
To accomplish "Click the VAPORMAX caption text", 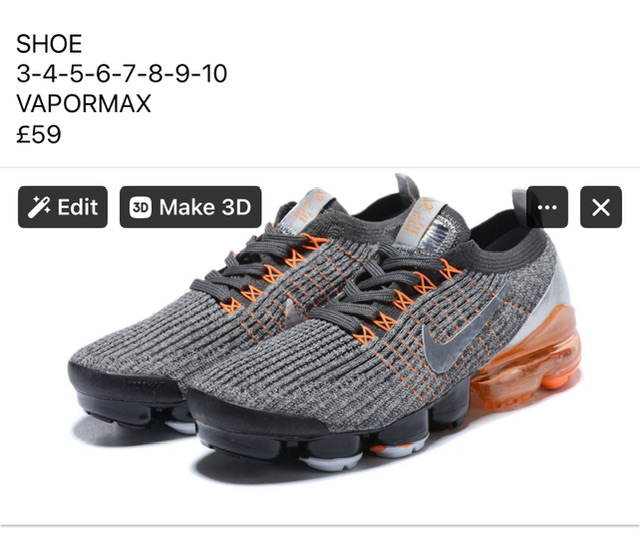I will (x=84, y=103).
